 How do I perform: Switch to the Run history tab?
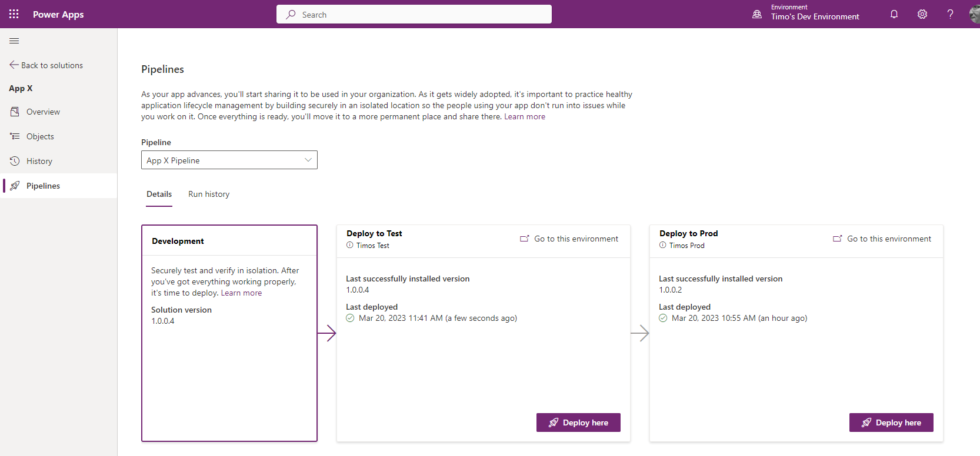tap(209, 194)
